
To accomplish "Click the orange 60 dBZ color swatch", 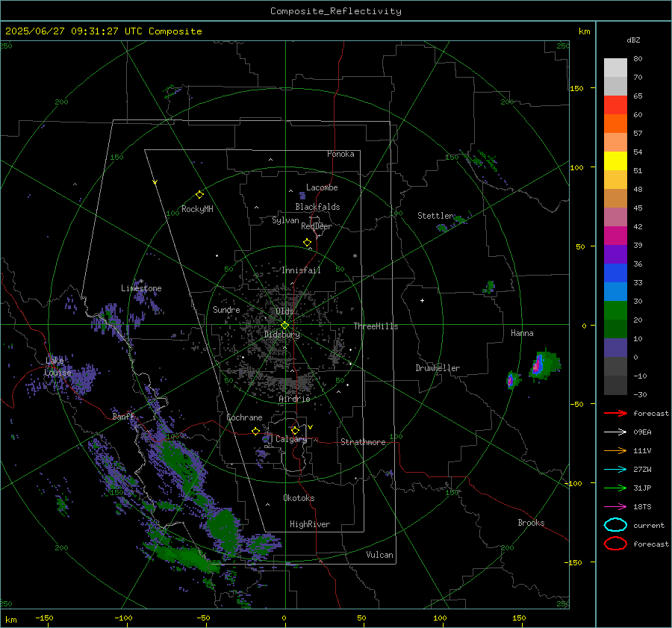I will click(615, 123).
